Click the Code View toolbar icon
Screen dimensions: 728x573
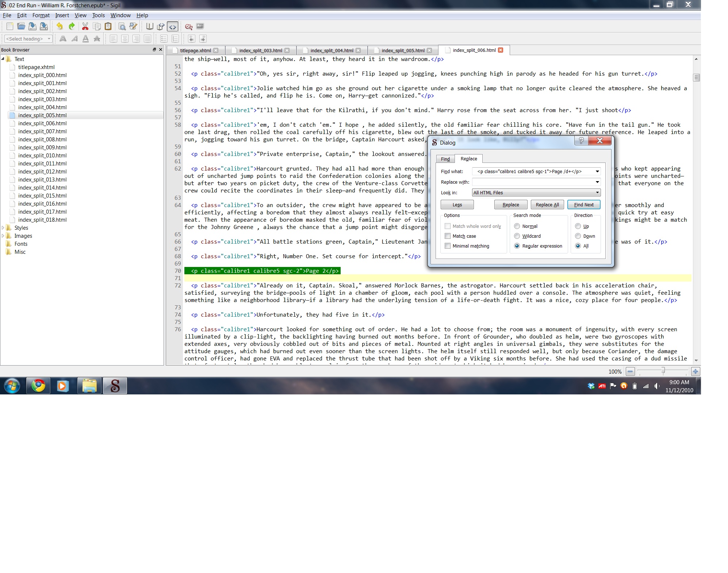tap(172, 26)
